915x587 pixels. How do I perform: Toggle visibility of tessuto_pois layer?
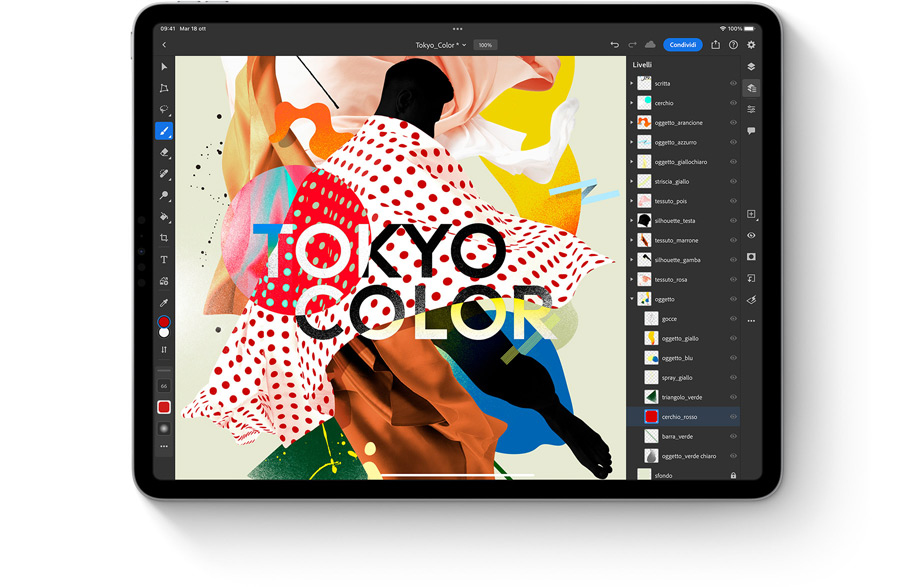pos(733,201)
